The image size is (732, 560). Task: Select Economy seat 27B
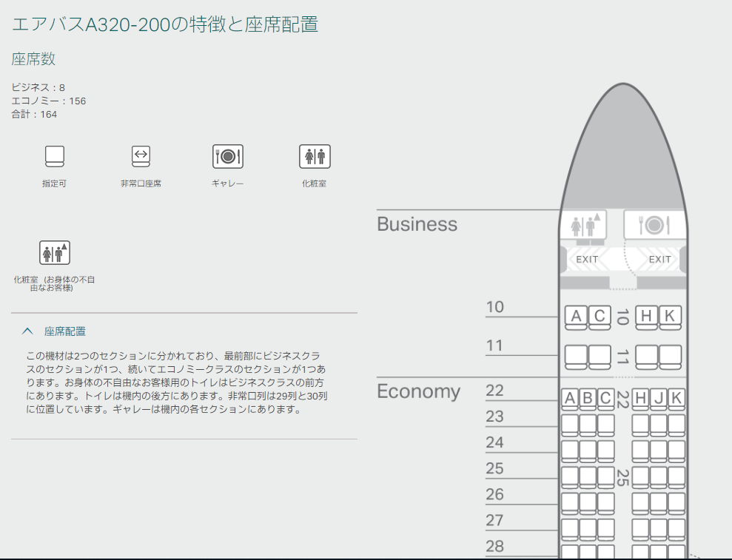pos(588,530)
